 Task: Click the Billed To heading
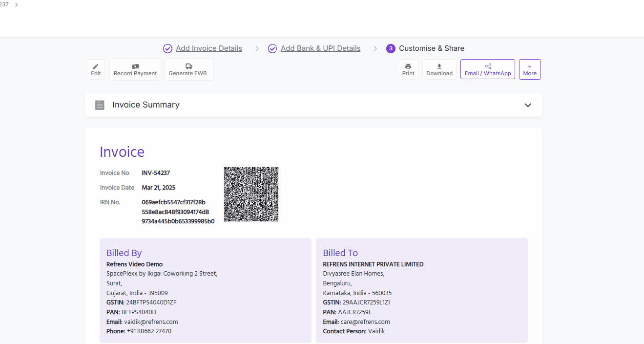pos(340,253)
